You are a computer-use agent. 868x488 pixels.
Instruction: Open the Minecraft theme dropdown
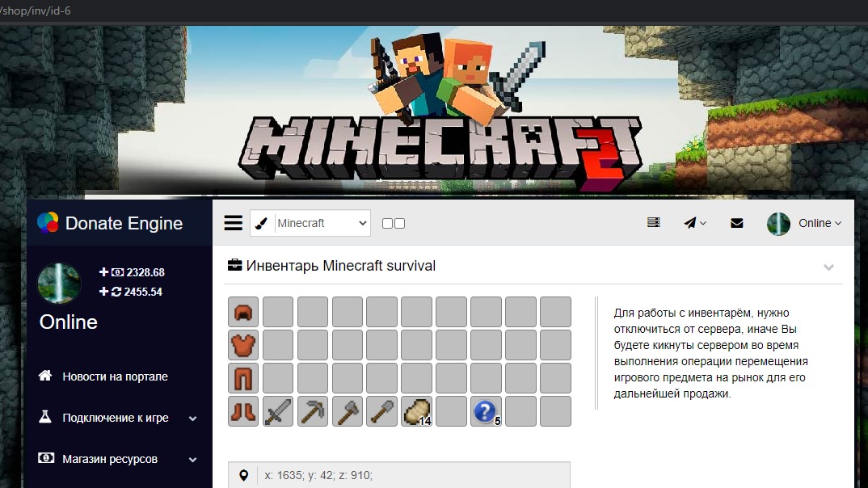point(322,224)
